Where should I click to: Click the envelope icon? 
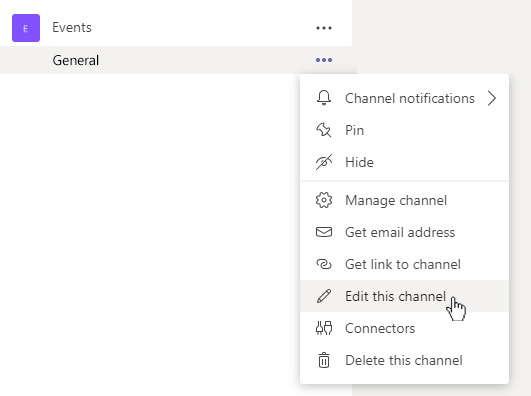[324, 232]
